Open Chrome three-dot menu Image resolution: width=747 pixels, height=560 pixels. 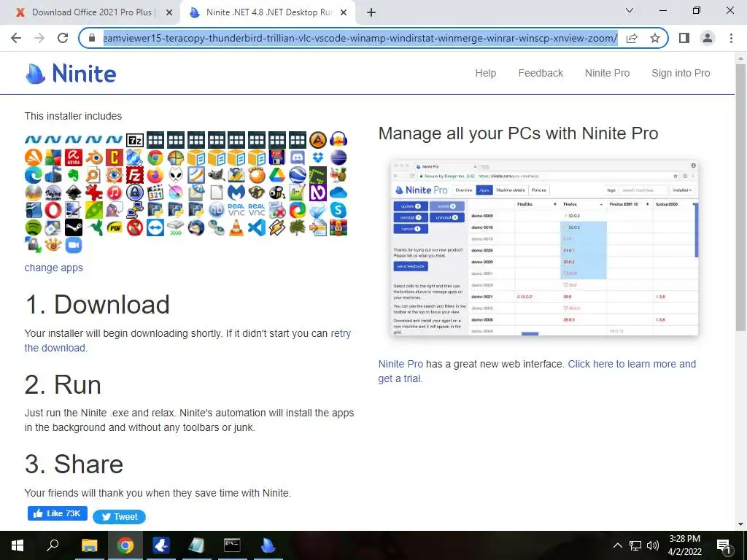pyautogui.click(x=731, y=38)
